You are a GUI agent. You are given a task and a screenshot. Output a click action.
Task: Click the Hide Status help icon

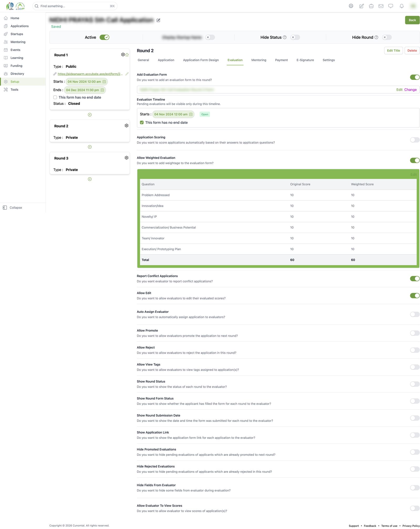tap(285, 37)
